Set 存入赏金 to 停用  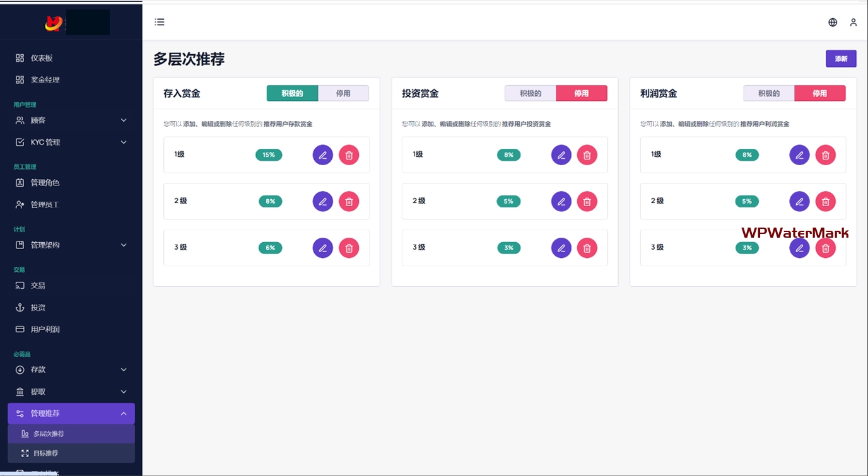(x=343, y=93)
